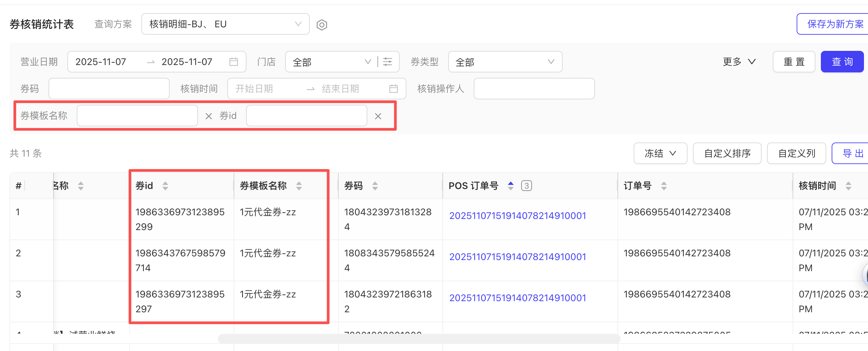The height and width of the screenshot is (351, 868).
Task: Click the calendar icon in 核销时间 field
Action: [393, 89]
